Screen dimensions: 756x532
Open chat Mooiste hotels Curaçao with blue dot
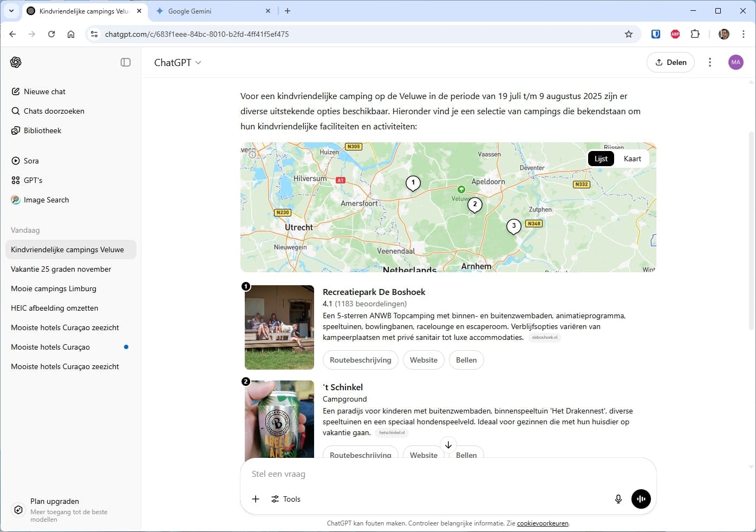(70, 347)
